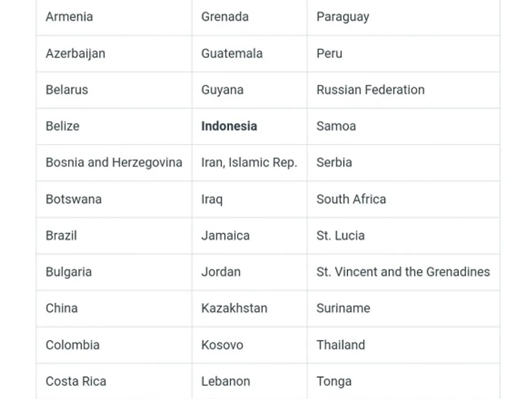Image resolution: width=532 pixels, height=399 pixels.
Task: Click the Costa Rica table cell
Action: tap(76, 381)
